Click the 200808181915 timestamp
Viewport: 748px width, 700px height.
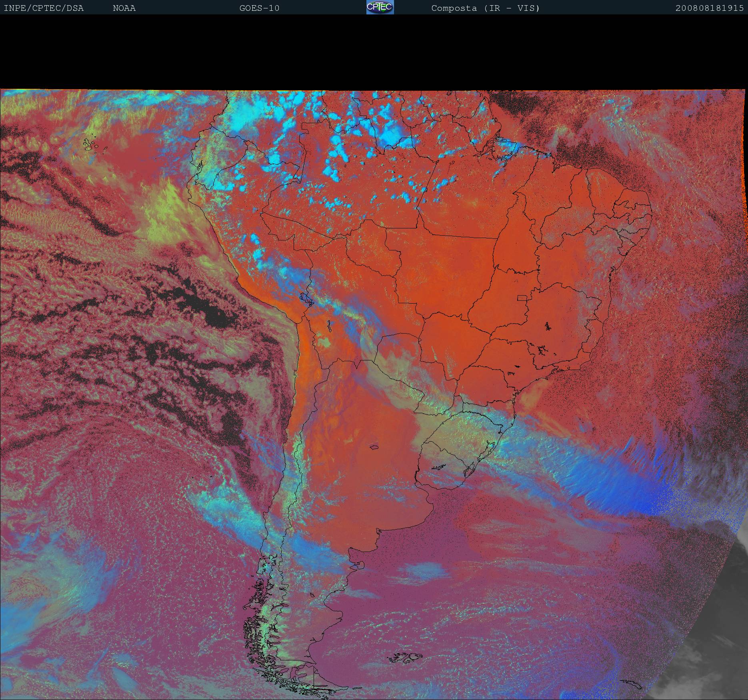pos(709,8)
